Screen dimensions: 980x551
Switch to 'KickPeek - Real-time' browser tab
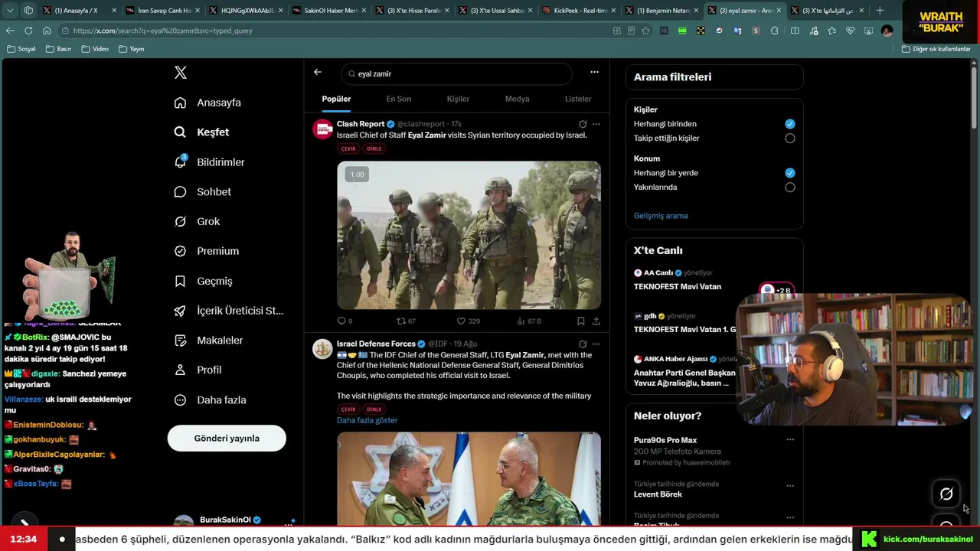click(x=578, y=11)
